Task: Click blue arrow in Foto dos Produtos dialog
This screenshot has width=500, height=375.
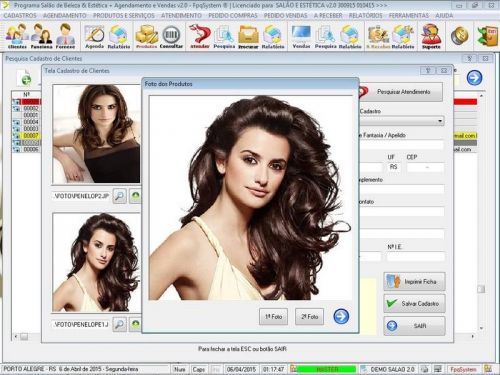Action: tap(341, 316)
